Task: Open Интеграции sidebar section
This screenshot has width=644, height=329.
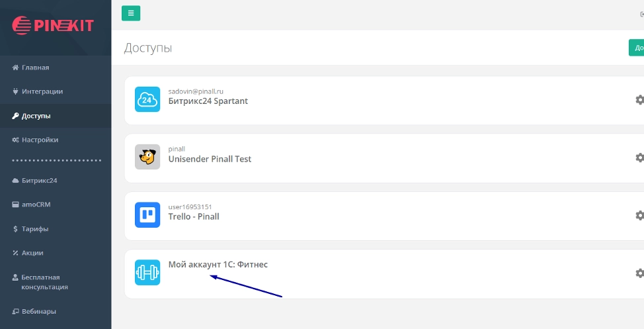Action: [42, 91]
